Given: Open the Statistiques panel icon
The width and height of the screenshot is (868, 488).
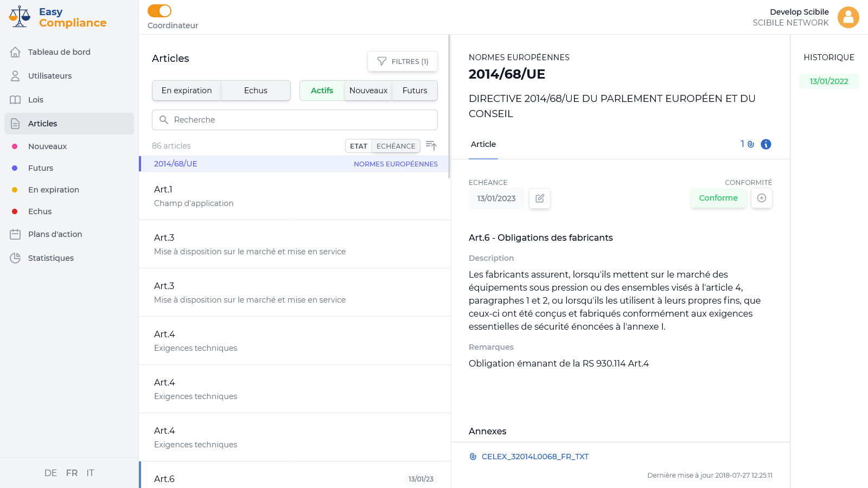Looking at the screenshot, I should [16, 258].
